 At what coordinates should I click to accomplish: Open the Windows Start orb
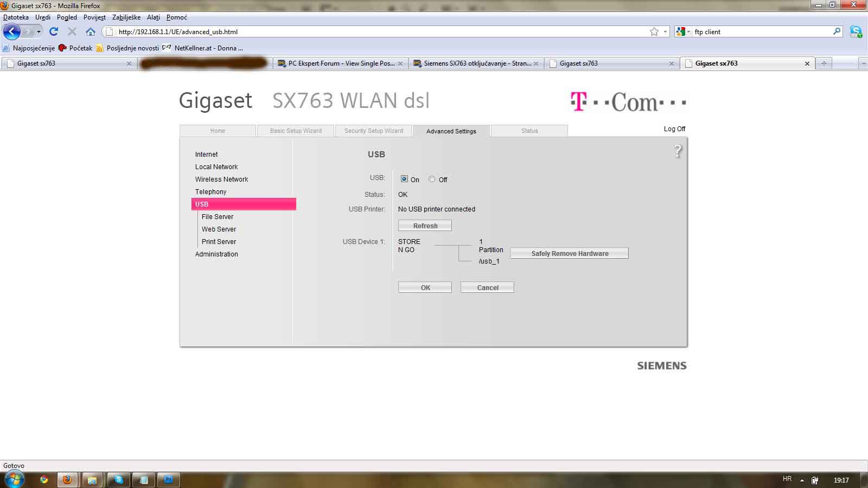click(14, 480)
